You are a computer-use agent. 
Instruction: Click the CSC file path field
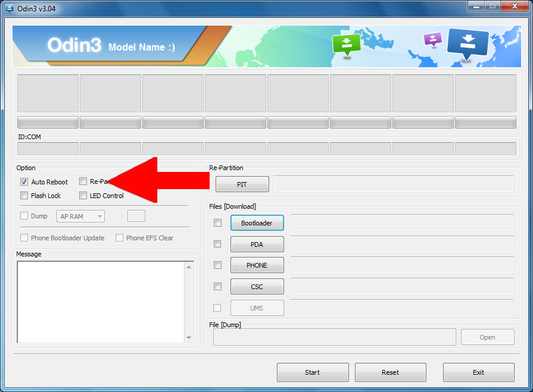[402, 287]
